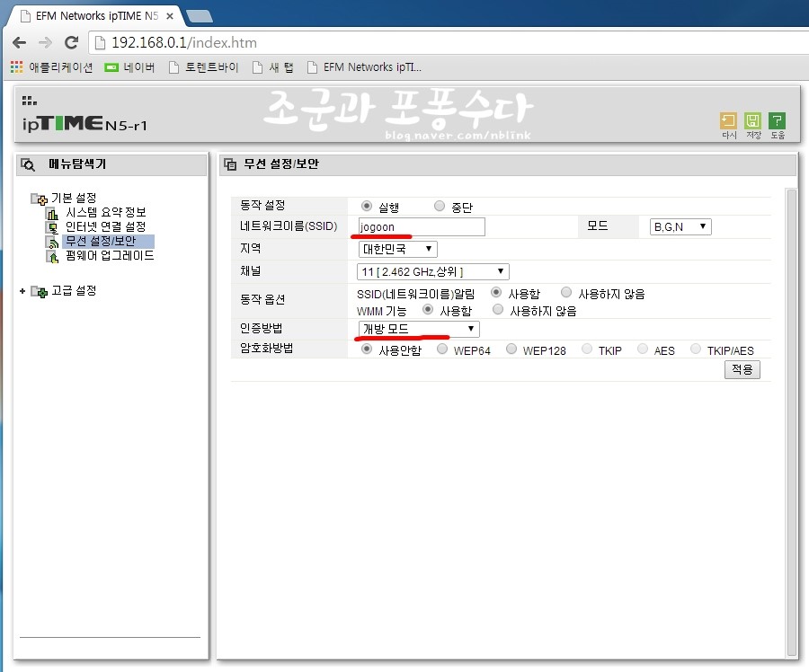Open the 도움 (help) icon
Viewport: 809px width, 672px height.
[x=777, y=120]
